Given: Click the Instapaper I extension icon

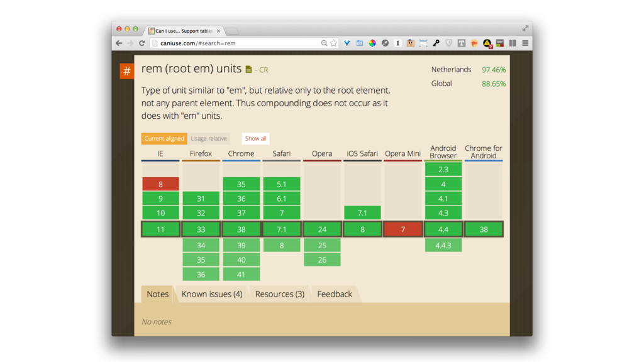Looking at the screenshot, I should [397, 43].
